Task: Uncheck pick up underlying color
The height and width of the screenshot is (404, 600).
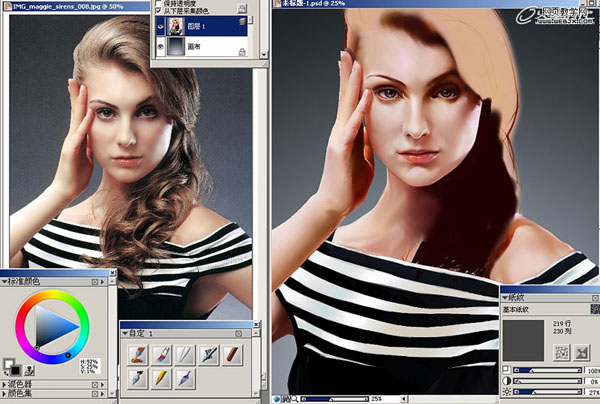Action: [158, 10]
